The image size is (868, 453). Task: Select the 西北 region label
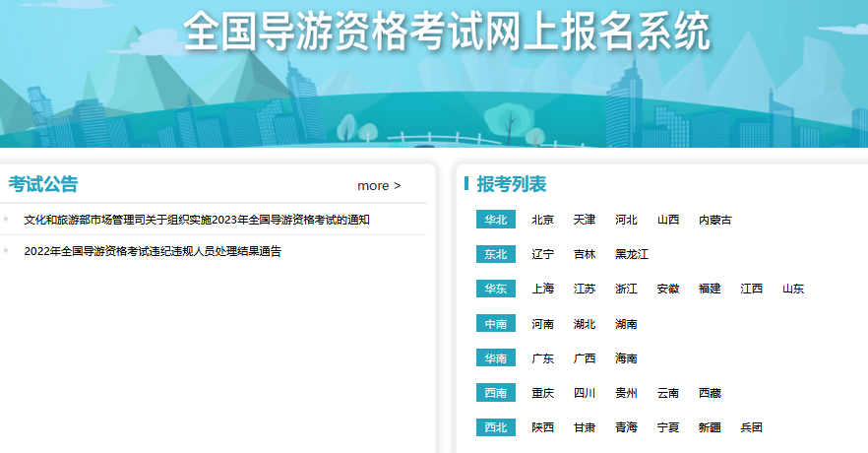point(495,427)
